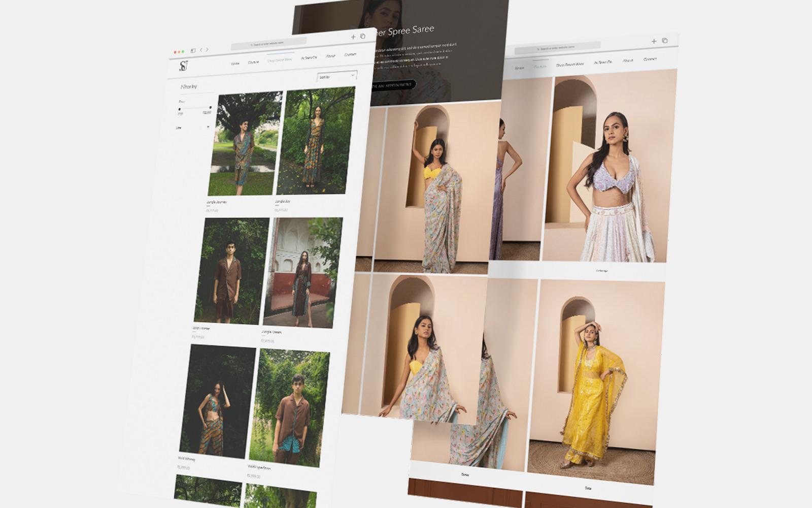Select Couture in left page navigation

253,62
